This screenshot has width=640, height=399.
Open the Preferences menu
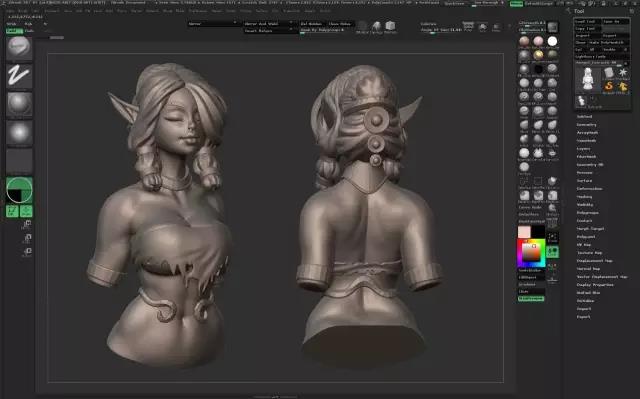pos(198,11)
